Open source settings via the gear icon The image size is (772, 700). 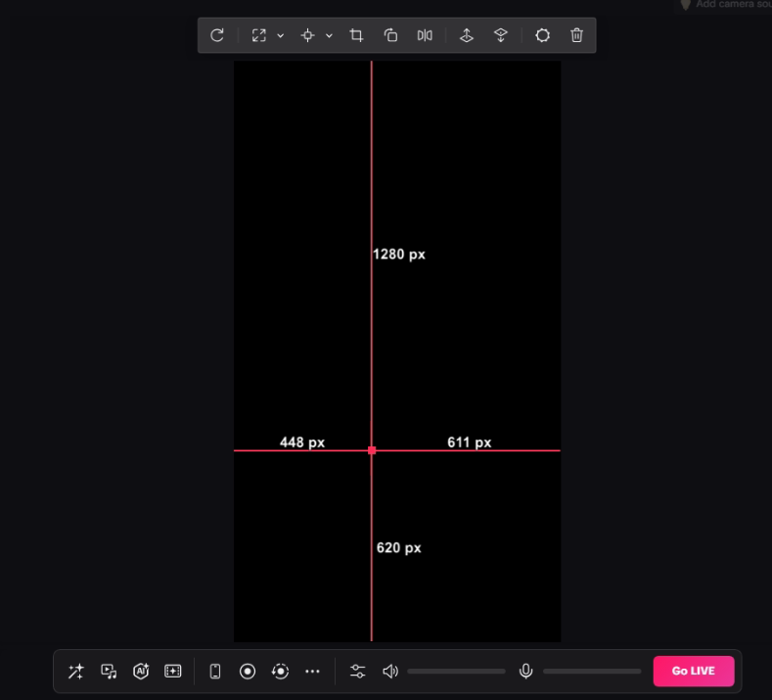[x=543, y=35]
